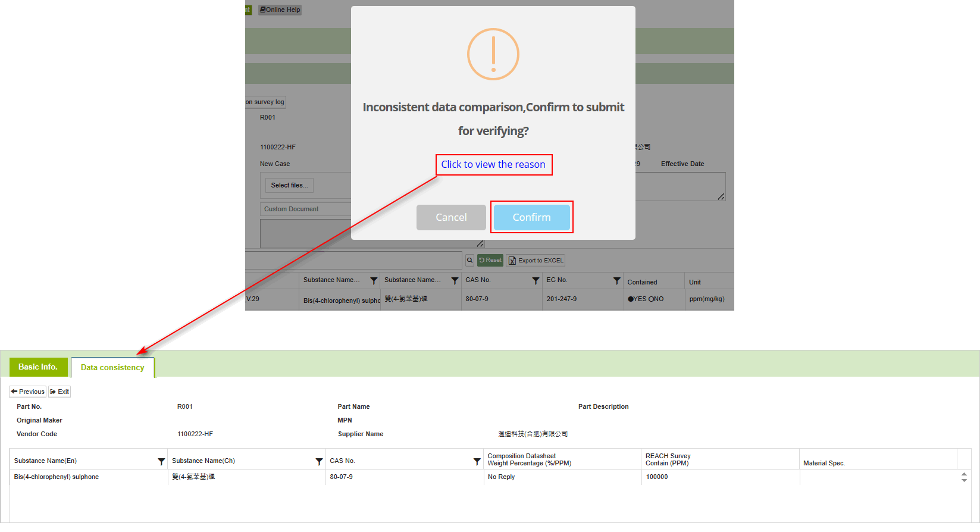Click the green Reset button
Image resolution: width=980 pixels, height=532 pixels.
(490, 260)
